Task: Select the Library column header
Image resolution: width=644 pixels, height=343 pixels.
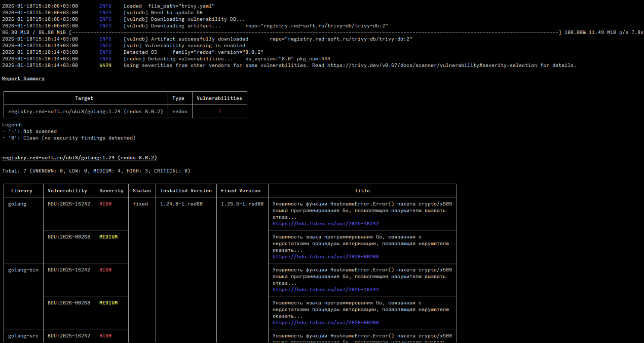Action: pos(22,191)
